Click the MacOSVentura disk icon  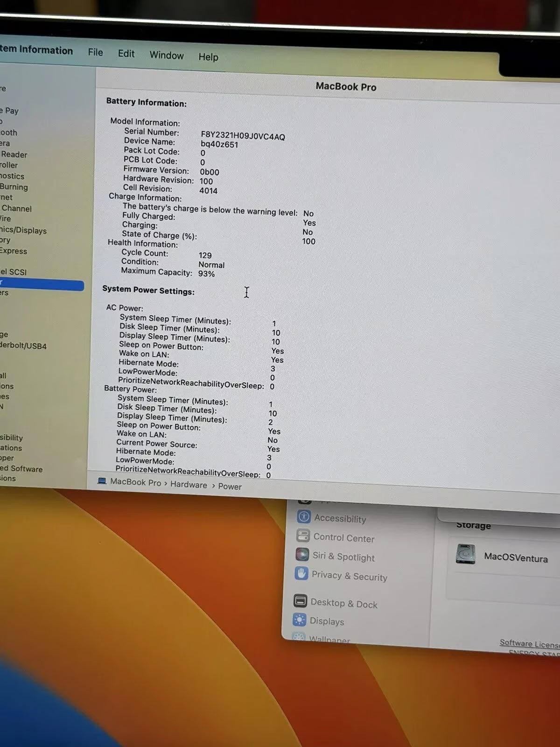pyautogui.click(x=465, y=554)
